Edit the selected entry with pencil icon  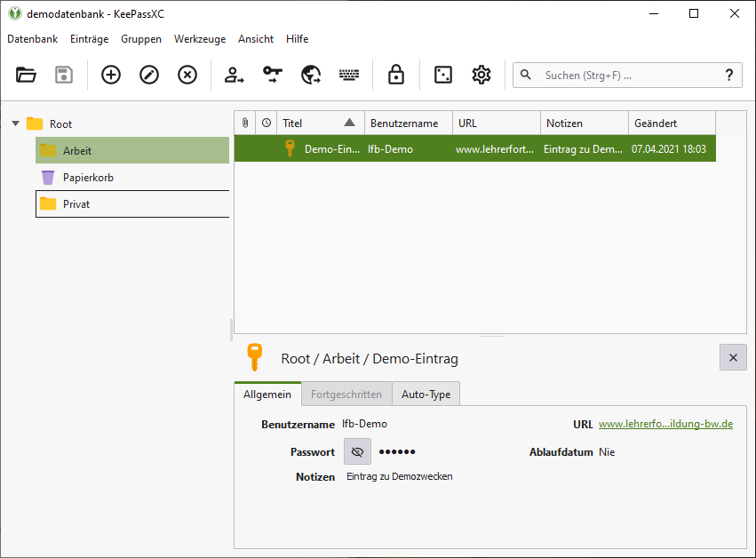point(149,76)
